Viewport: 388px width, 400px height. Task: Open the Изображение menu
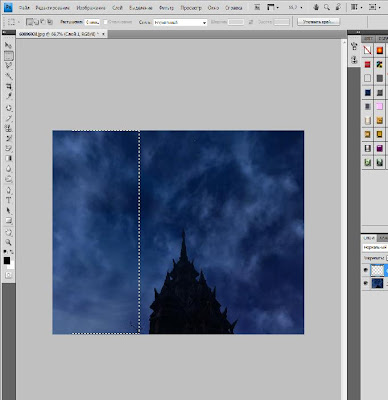pos(91,8)
